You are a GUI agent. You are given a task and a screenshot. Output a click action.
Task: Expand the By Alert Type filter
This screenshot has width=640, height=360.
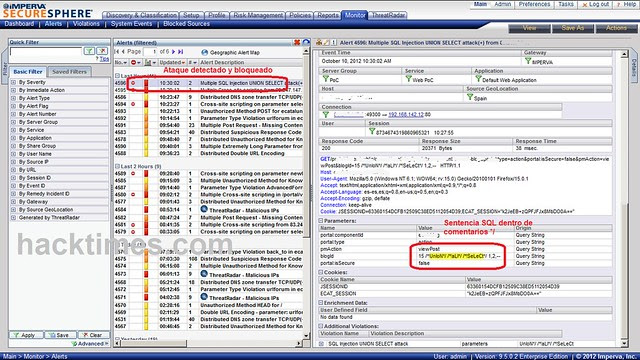point(13,98)
